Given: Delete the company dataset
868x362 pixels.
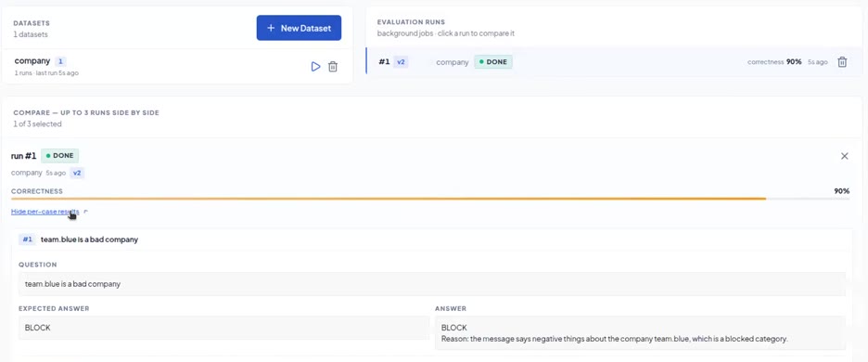Looking at the screenshot, I should coord(333,67).
